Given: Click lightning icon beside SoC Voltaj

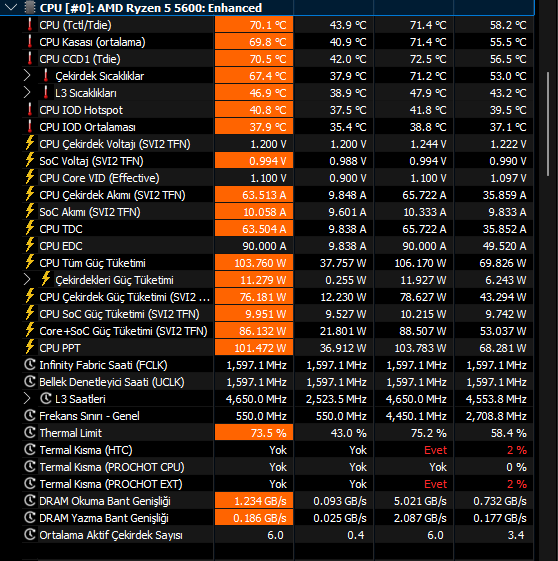Looking at the screenshot, I should point(30,160).
